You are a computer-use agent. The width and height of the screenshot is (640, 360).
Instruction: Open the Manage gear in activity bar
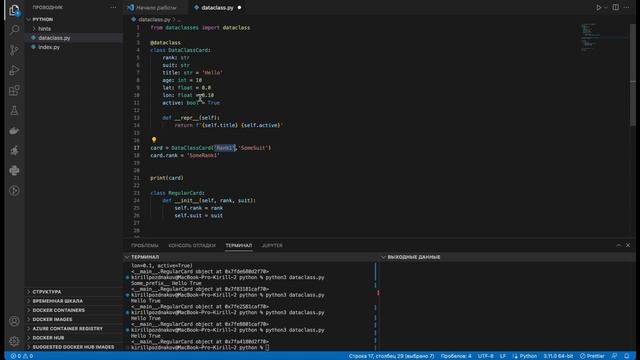pyautogui.click(x=14, y=341)
